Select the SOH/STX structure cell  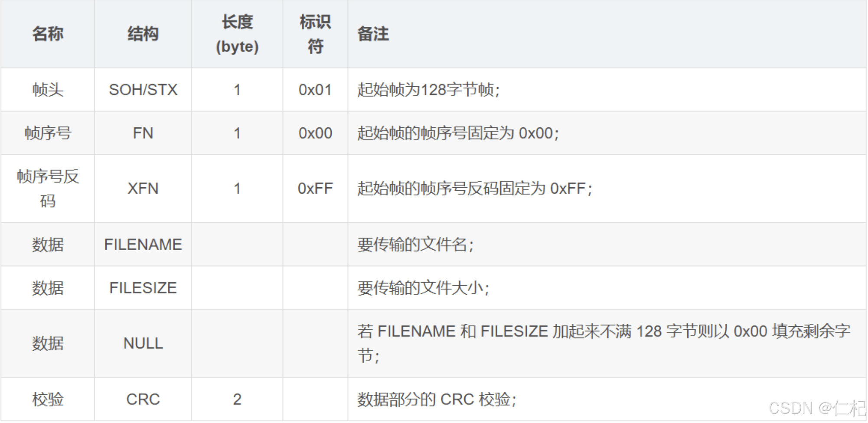(x=143, y=90)
